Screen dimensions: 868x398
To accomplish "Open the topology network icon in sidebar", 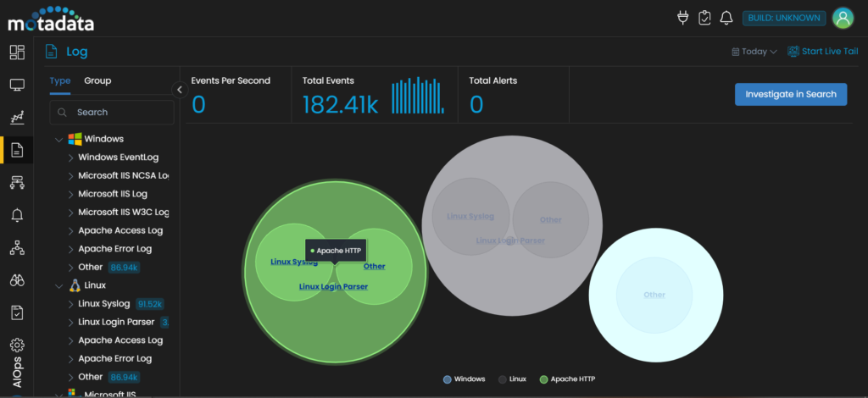I will click(17, 247).
